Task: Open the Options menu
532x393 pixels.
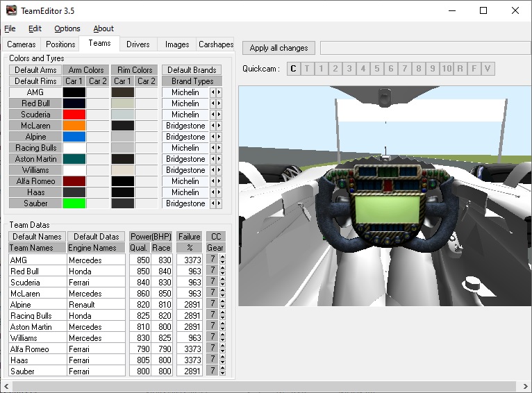Action: click(x=67, y=29)
